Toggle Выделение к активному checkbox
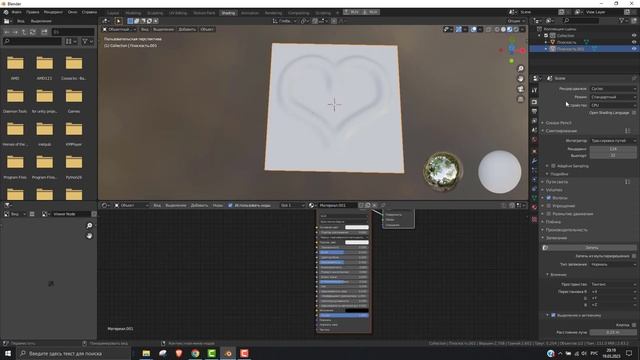Image resolution: width=640 pixels, height=360 pixels. click(553, 315)
